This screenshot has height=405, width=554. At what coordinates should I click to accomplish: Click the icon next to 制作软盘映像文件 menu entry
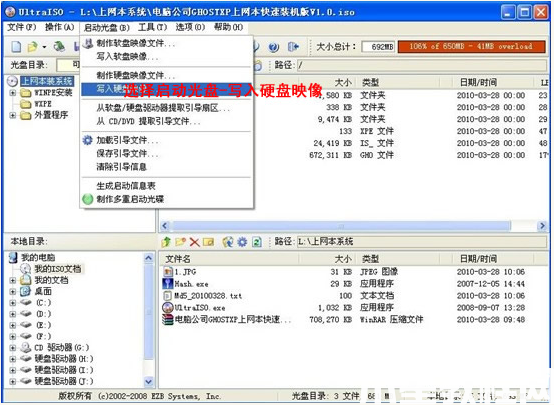pyautogui.click(x=88, y=43)
